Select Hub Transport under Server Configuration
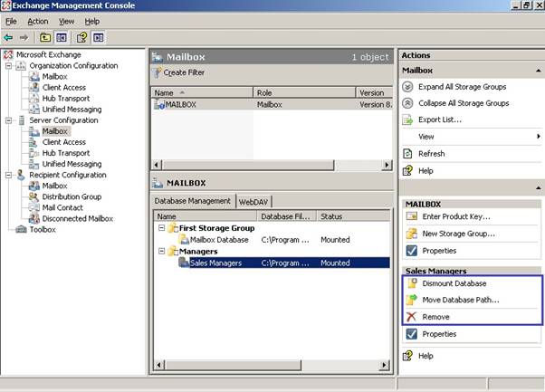Image resolution: width=545 pixels, height=392 pixels. [x=66, y=153]
